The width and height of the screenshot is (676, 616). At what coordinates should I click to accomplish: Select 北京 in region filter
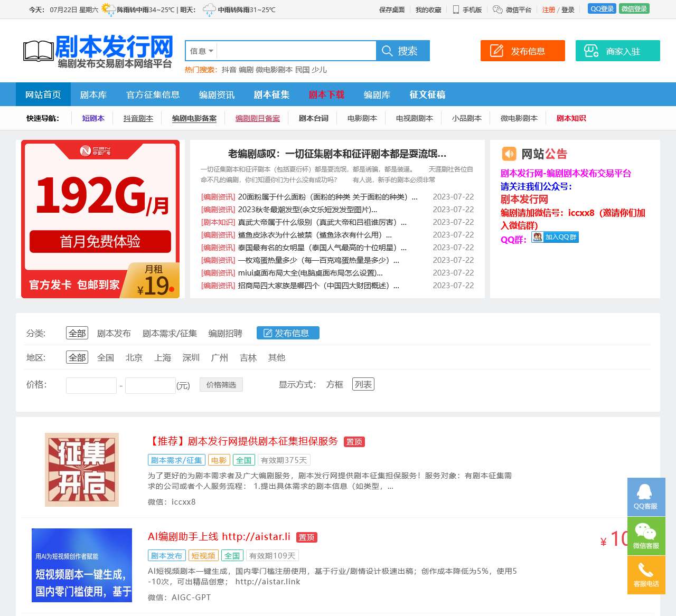[x=134, y=357]
